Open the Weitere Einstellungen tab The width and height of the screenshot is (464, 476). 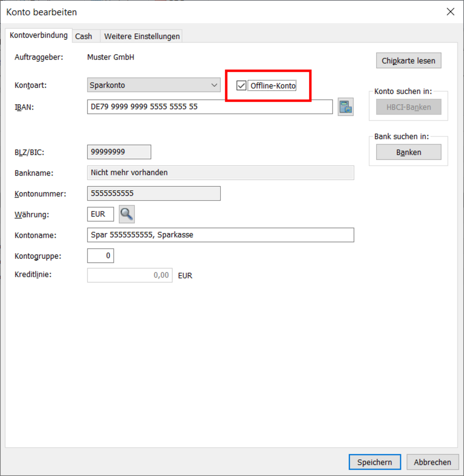tap(142, 36)
